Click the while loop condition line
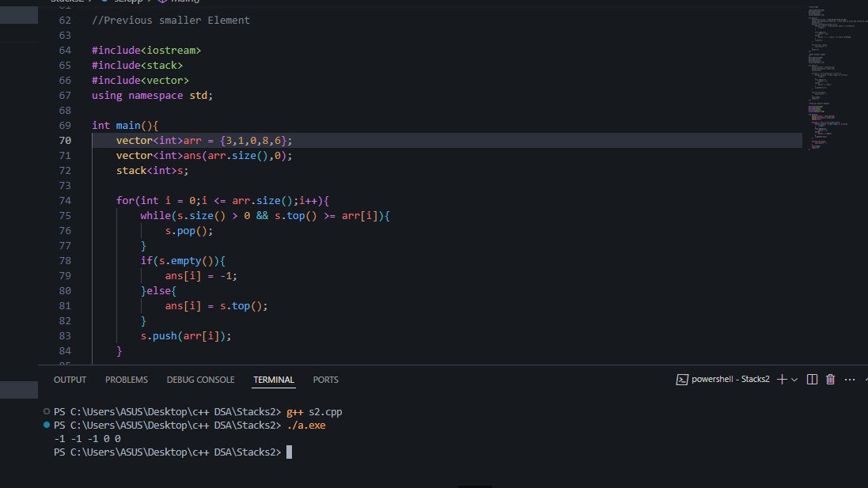 click(265, 216)
